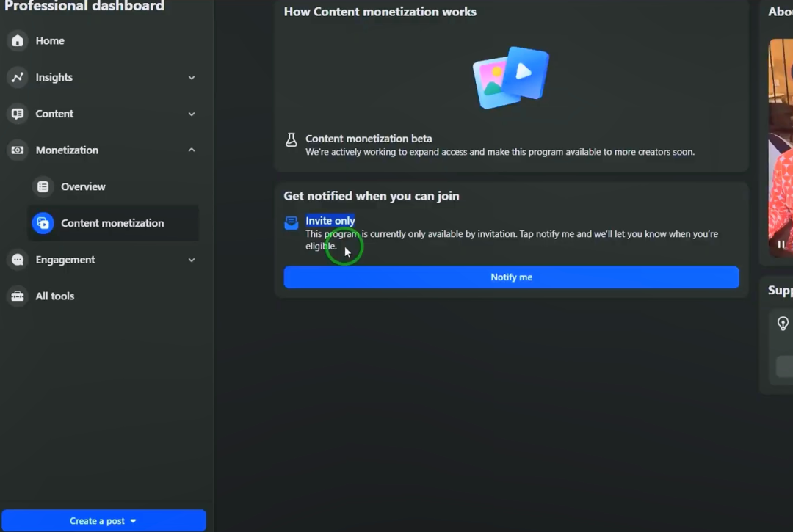Click the All tools briefcase icon
This screenshot has height=532, width=793.
[18, 296]
